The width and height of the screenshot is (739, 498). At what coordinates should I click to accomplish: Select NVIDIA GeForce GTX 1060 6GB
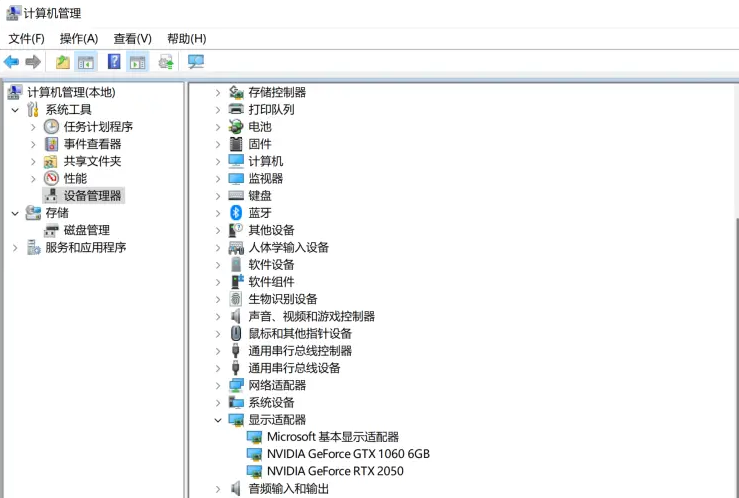click(347, 454)
